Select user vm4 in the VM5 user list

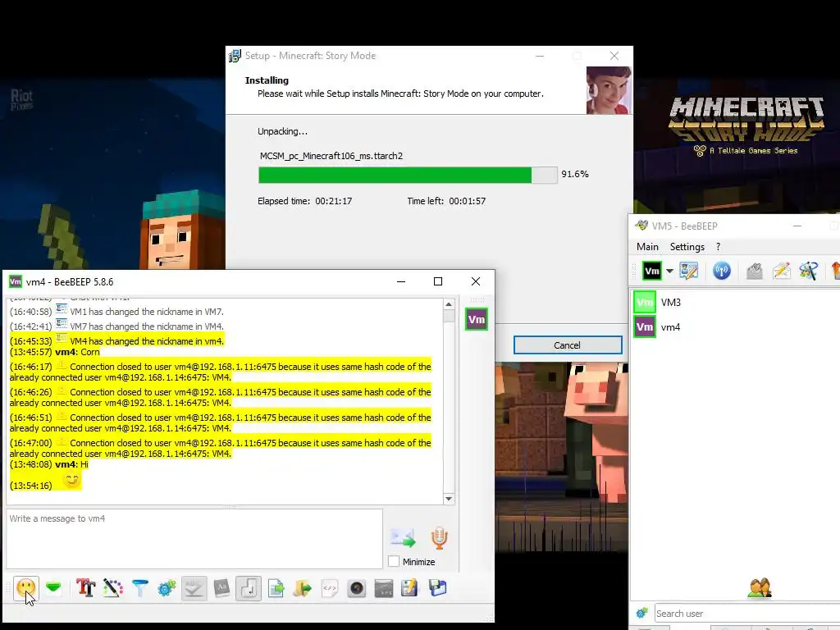pos(735,326)
